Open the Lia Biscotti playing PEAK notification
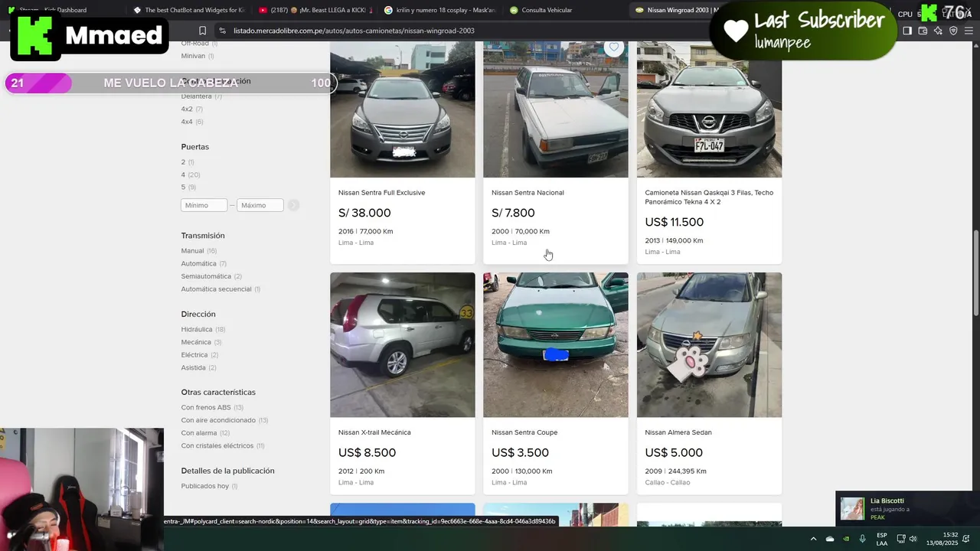This screenshot has height=551, width=980. 907,509
